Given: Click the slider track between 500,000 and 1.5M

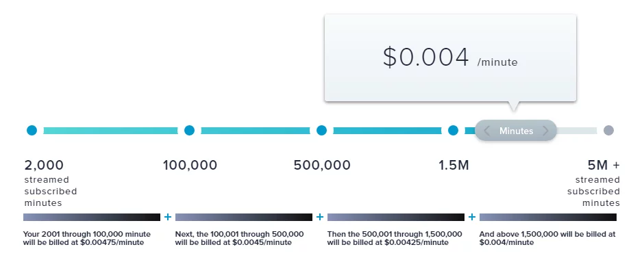Looking at the screenshot, I should pos(387,131).
